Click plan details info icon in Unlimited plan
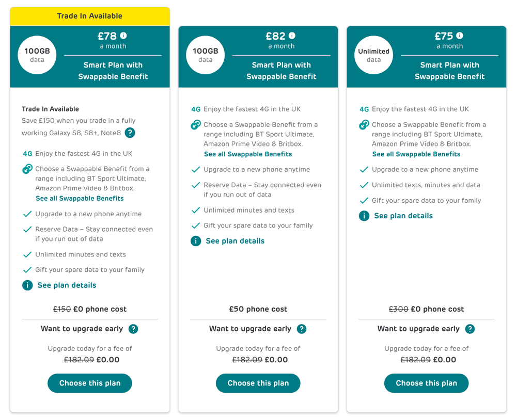This screenshot has width=516, height=420. pyautogui.click(x=364, y=216)
